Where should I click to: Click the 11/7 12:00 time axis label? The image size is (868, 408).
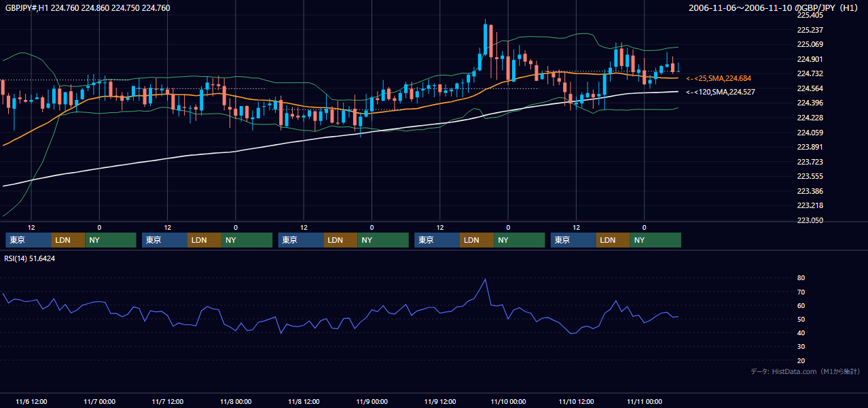(167, 402)
